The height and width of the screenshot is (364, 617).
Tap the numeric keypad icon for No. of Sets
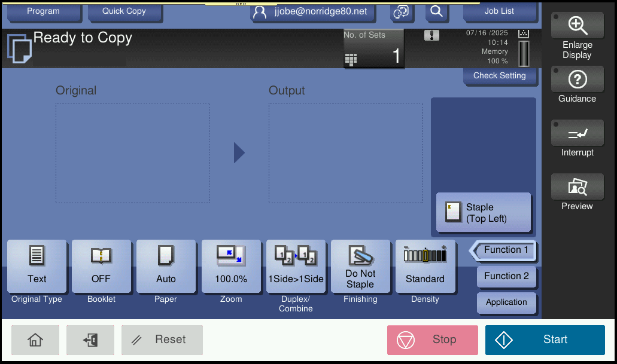point(351,58)
